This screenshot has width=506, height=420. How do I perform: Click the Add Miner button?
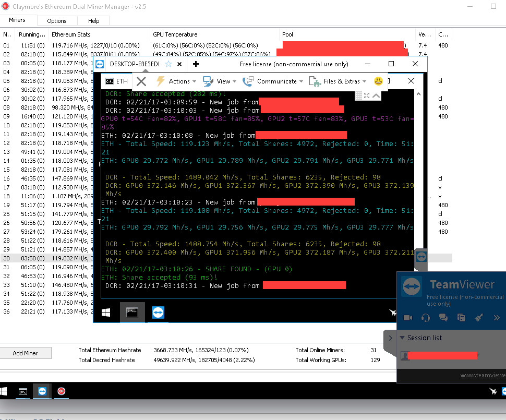pyautogui.click(x=26, y=353)
